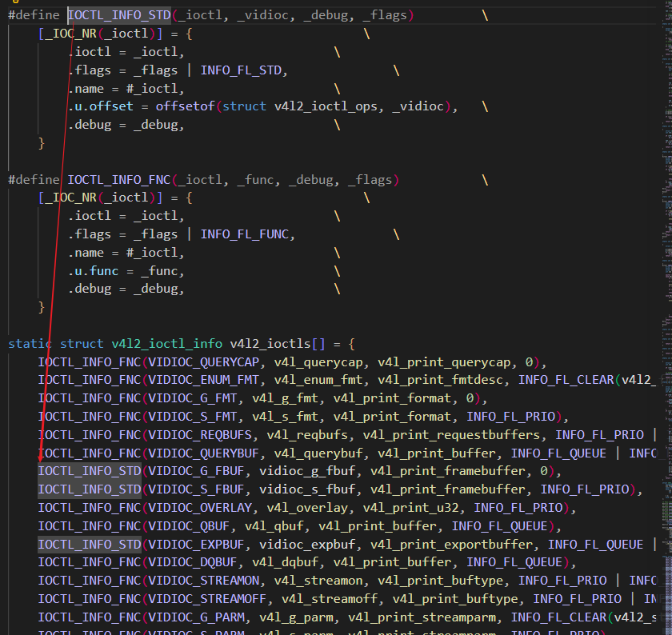Screen dimensions: 672x635
Task: Click IOCTL_INFO_STD on the VIDIOC_G_FBUF row
Action: pyautogui.click(x=90, y=471)
